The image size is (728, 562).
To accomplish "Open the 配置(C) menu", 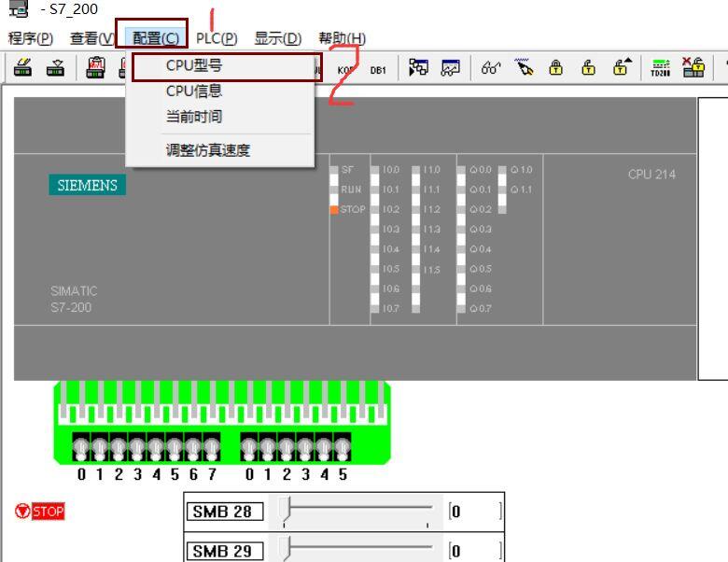I will (x=156, y=38).
